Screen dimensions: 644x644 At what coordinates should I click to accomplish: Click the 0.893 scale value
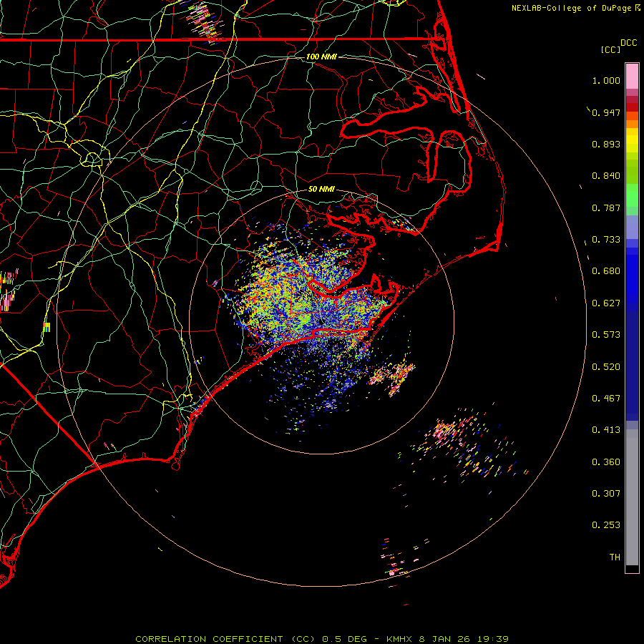point(606,144)
